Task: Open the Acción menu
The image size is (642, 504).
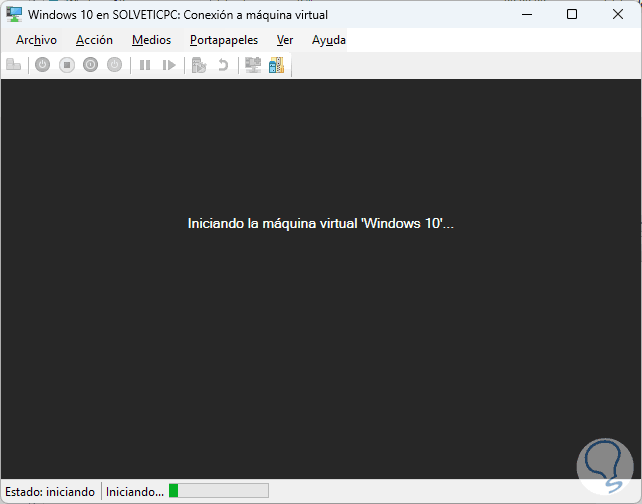Action: click(95, 40)
